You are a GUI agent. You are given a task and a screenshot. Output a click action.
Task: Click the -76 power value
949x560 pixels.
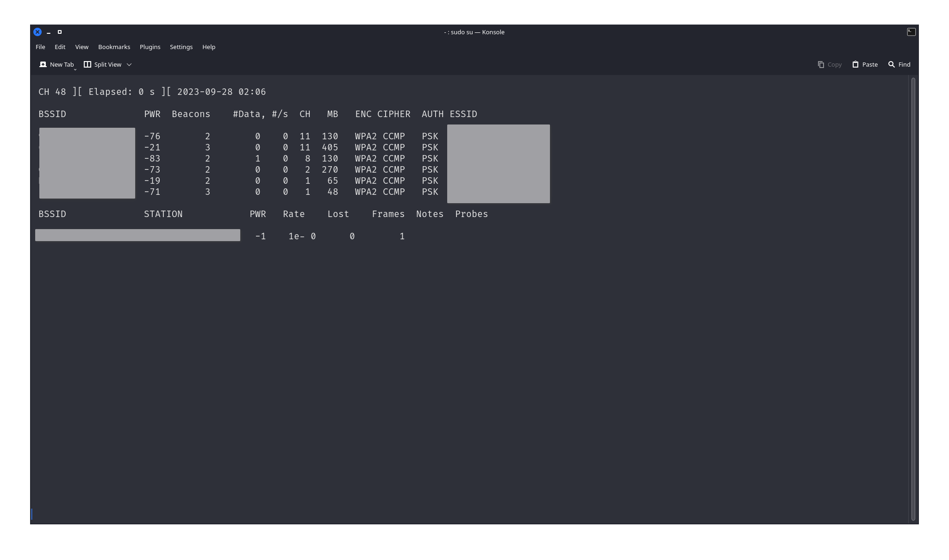(152, 136)
